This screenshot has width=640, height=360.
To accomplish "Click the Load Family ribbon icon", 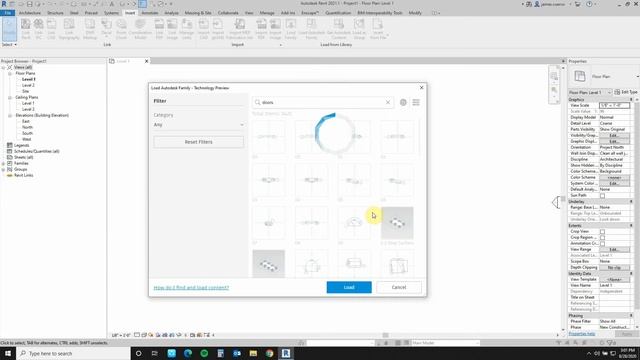I will 291,29.
